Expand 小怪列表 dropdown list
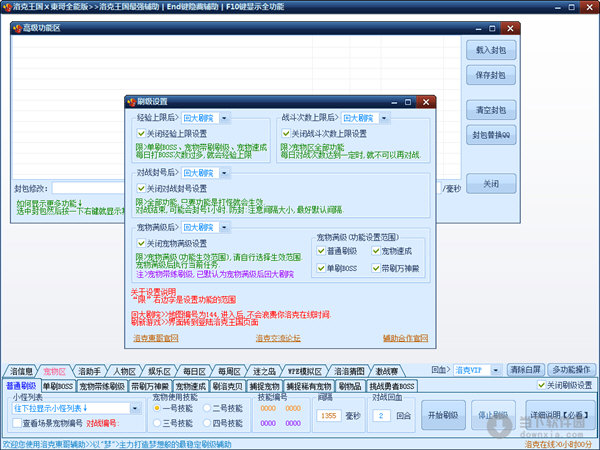This screenshot has height=450, width=600. click(x=135, y=409)
